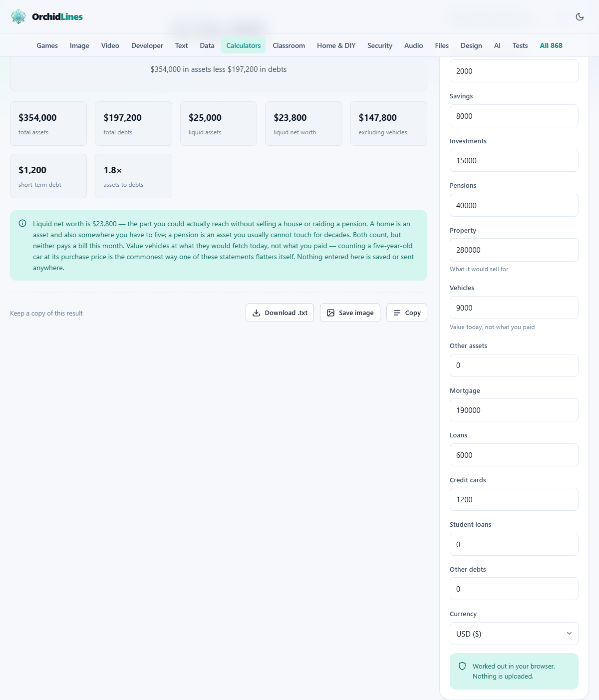Edit the Pensions amount field
This screenshot has width=599, height=700.
click(x=514, y=205)
